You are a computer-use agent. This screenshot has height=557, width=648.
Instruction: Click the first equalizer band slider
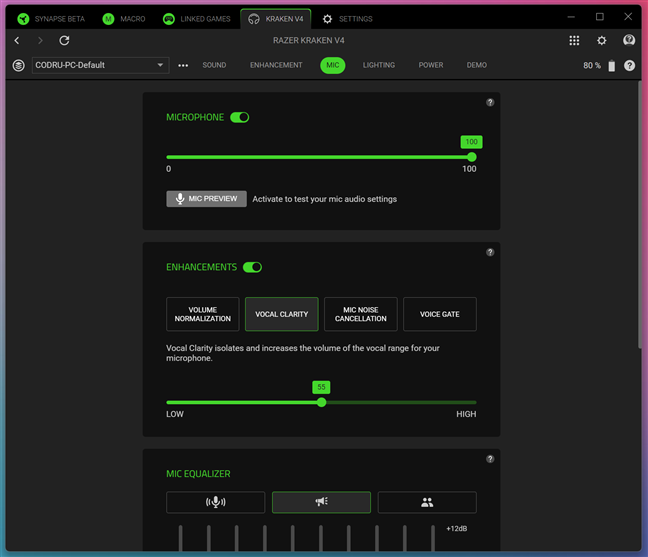click(x=181, y=538)
